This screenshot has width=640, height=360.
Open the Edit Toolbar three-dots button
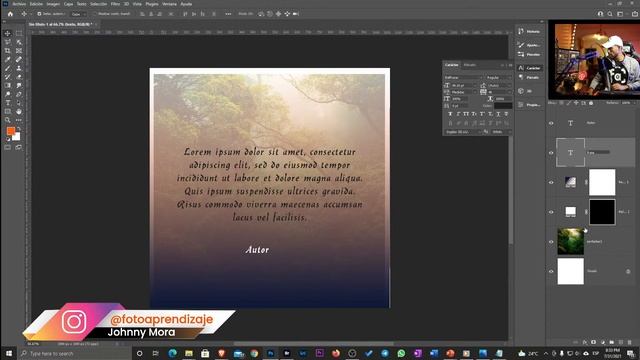pos(19,120)
